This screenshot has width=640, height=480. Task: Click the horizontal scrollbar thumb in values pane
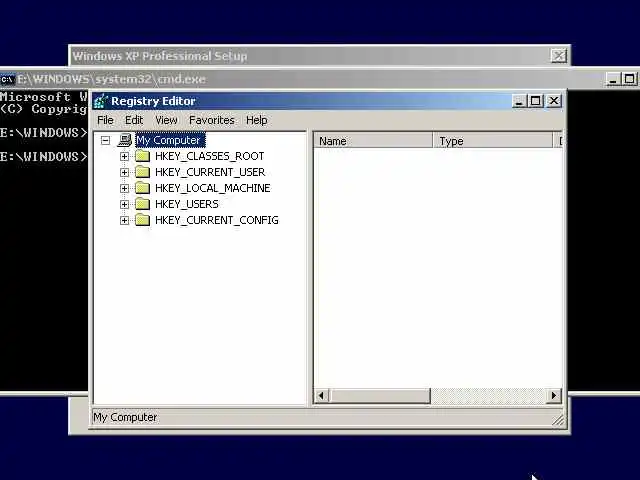(x=380, y=396)
